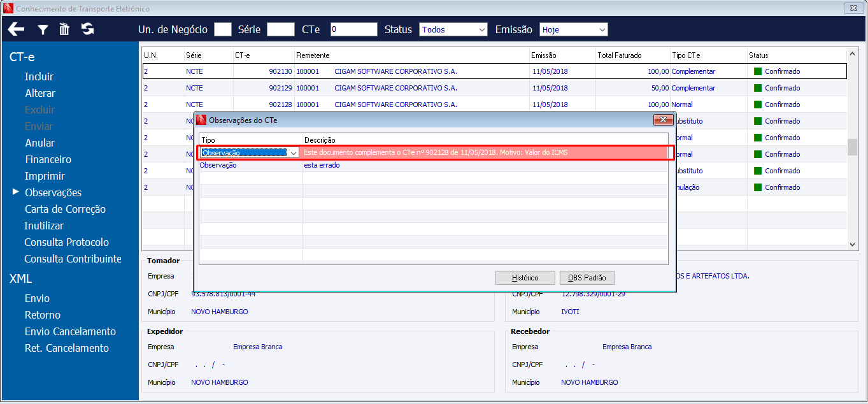868x404 pixels.
Task: Click Empresa Branca under Expedidor
Action: pos(257,347)
